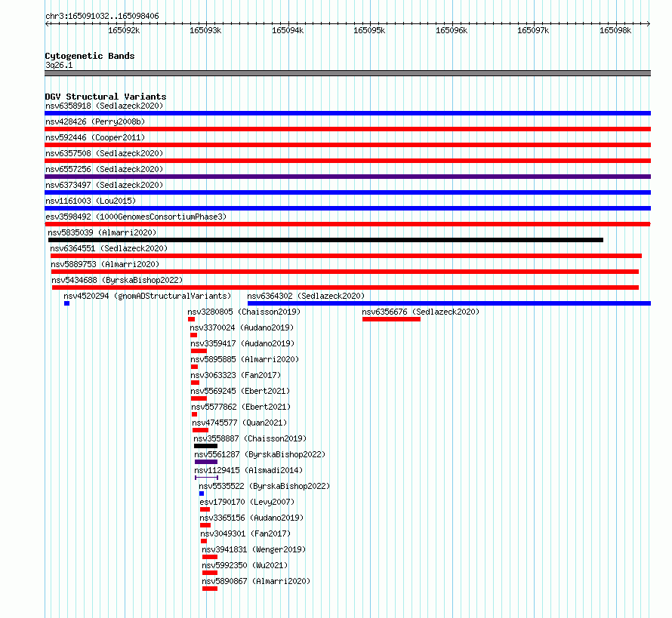The height and width of the screenshot is (618, 672).
Task: Select nsv5434688 (ByrskaBishop2022) label
Action: 117,280
